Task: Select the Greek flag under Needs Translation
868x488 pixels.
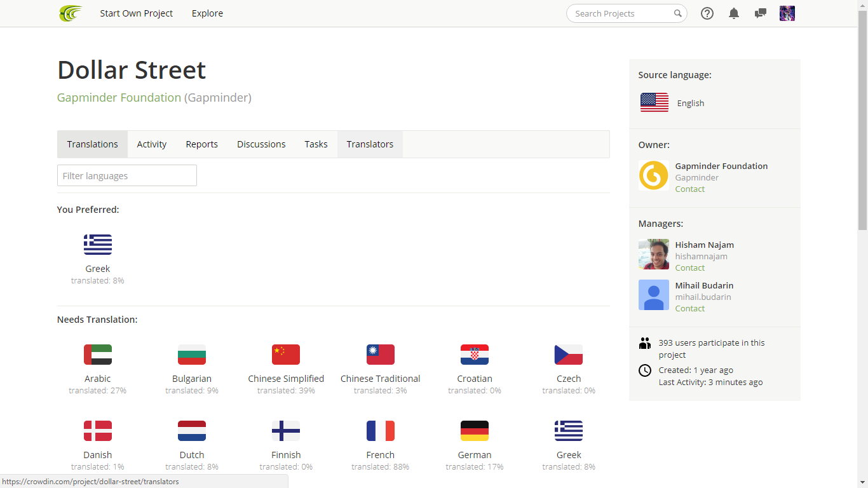Action: click(x=569, y=431)
